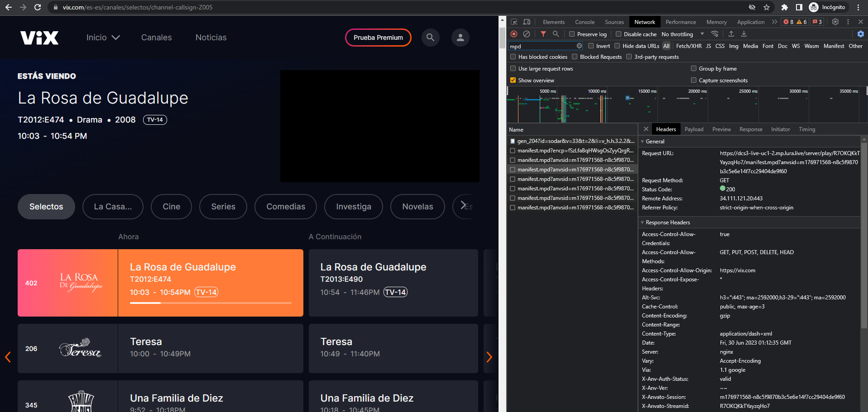Clear the network log
This screenshot has height=412, width=868.
pyautogui.click(x=527, y=34)
